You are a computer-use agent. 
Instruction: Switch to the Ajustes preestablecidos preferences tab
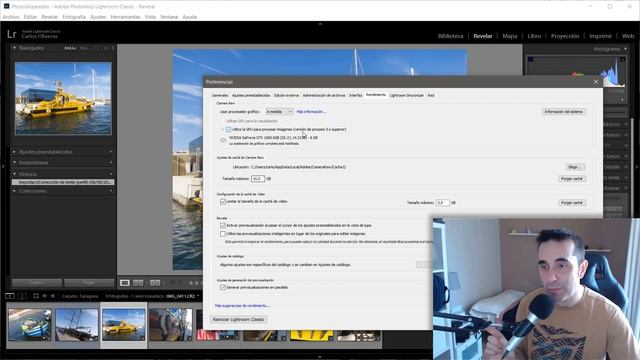pyautogui.click(x=251, y=95)
